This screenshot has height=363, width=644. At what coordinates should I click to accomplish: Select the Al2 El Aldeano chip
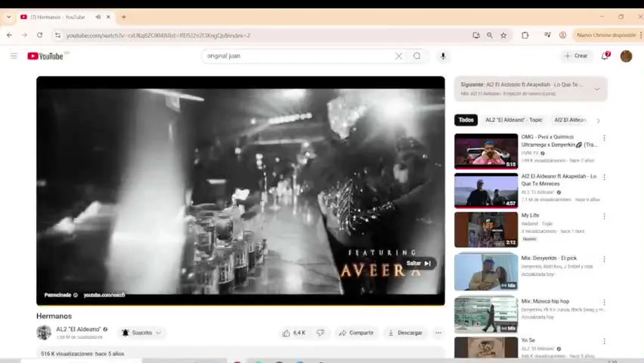[570, 120]
